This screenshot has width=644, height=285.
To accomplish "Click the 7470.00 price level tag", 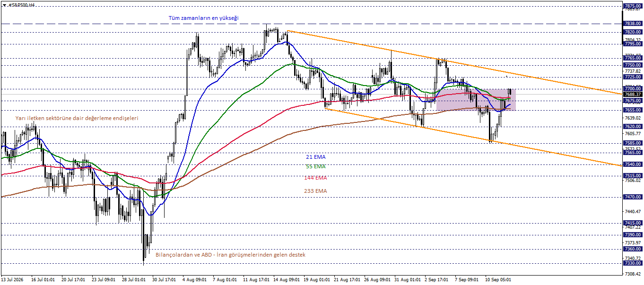I will click(633, 197).
